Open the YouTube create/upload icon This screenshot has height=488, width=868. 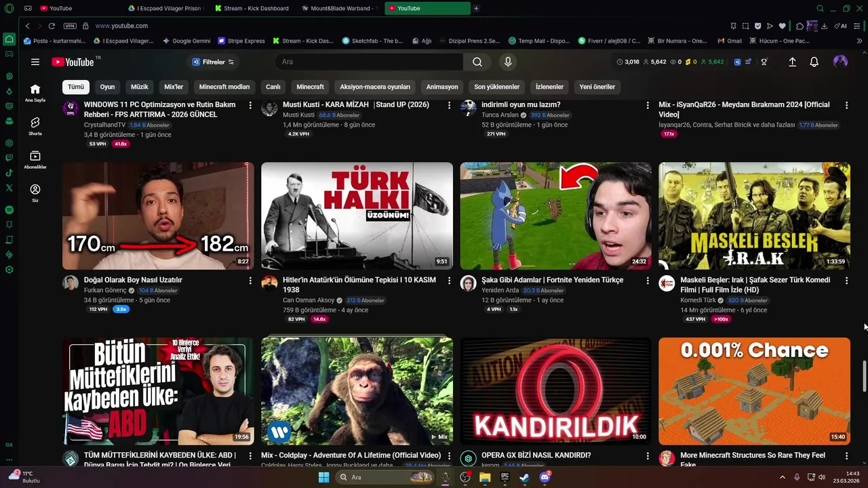792,62
